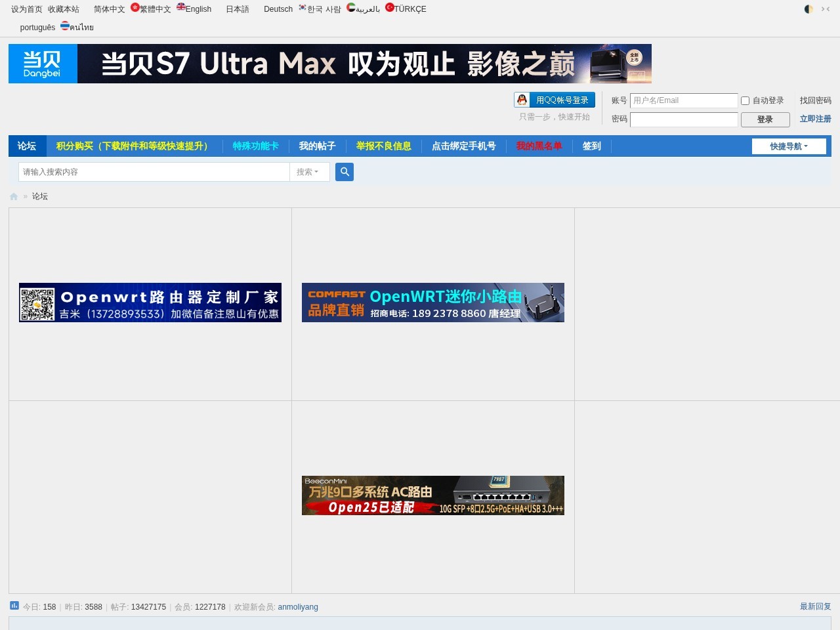840x630 pixels.
Task: Open the Dangbei S7 Ultra Max banner
Action: tap(330, 64)
